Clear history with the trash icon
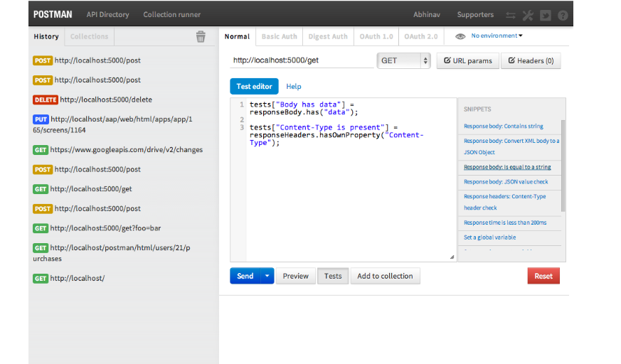Image resolution: width=621 pixels, height=364 pixels. [x=201, y=36]
